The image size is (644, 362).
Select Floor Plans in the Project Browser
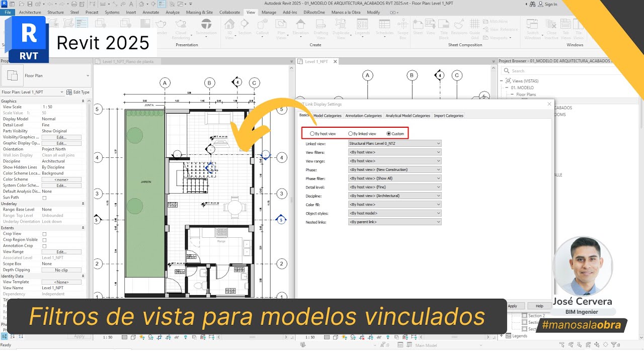point(526,94)
